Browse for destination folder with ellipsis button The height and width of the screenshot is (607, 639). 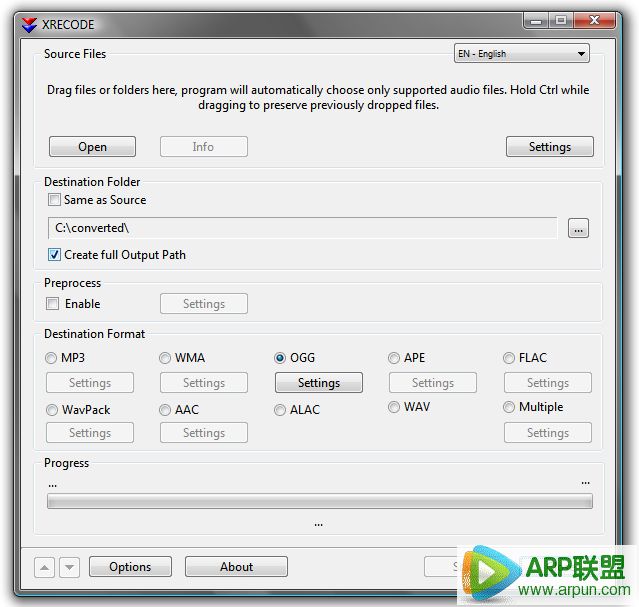click(578, 228)
